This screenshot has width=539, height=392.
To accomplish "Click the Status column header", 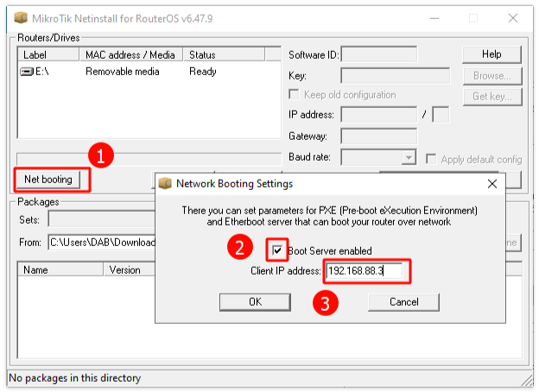I will point(224,55).
